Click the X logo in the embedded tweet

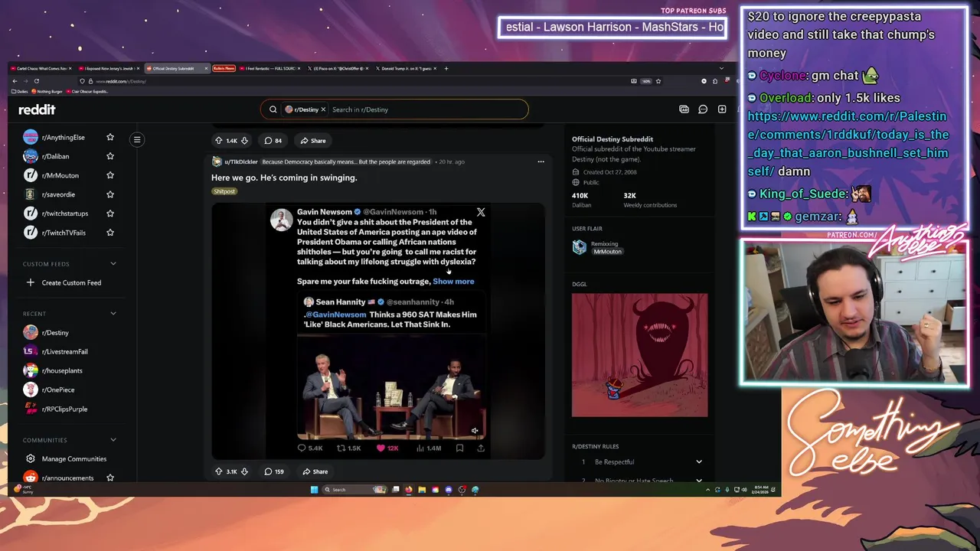481,212
